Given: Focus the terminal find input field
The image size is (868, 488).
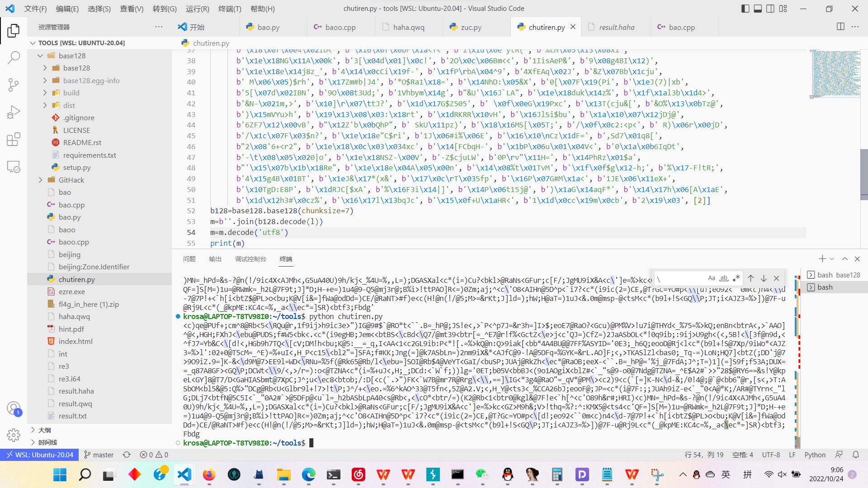Looking at the screenshot, I should [680, 278].
